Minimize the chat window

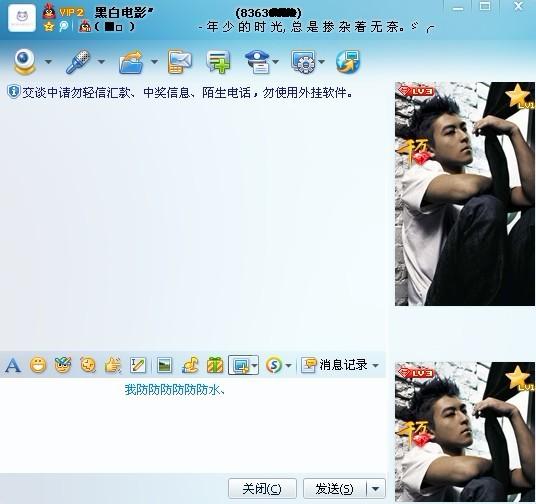click(x=458, y=8)
